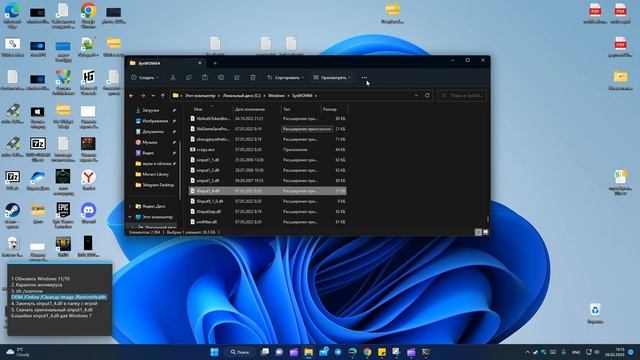Open Discord desktop shortcut

[89, 213]
